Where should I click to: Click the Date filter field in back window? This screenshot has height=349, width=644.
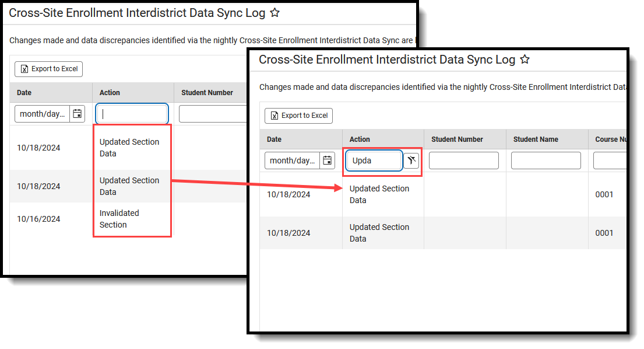tap(43, 114)
